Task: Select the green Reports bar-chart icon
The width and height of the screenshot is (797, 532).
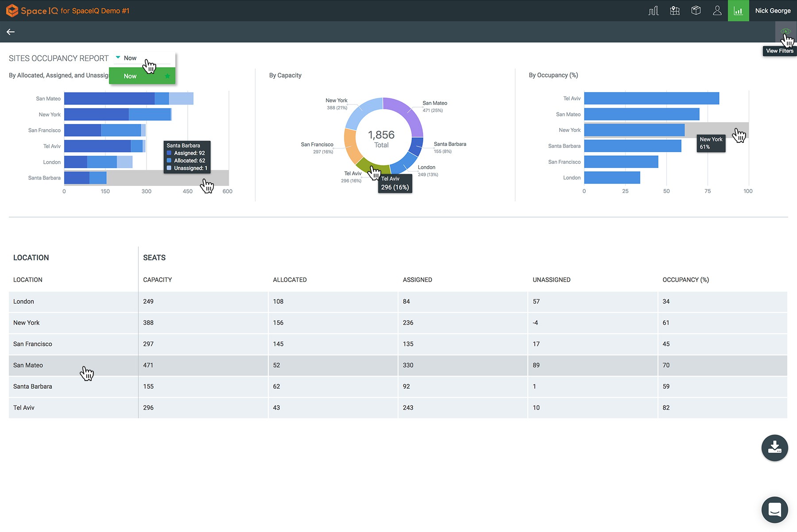Action: [738, 10]
